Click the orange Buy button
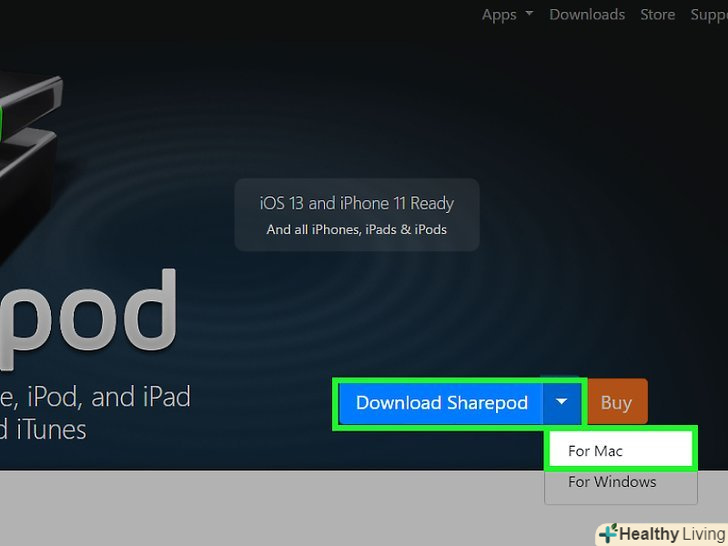Image resolution: width=728 pixels, height=546 pixels. [617, 402]
